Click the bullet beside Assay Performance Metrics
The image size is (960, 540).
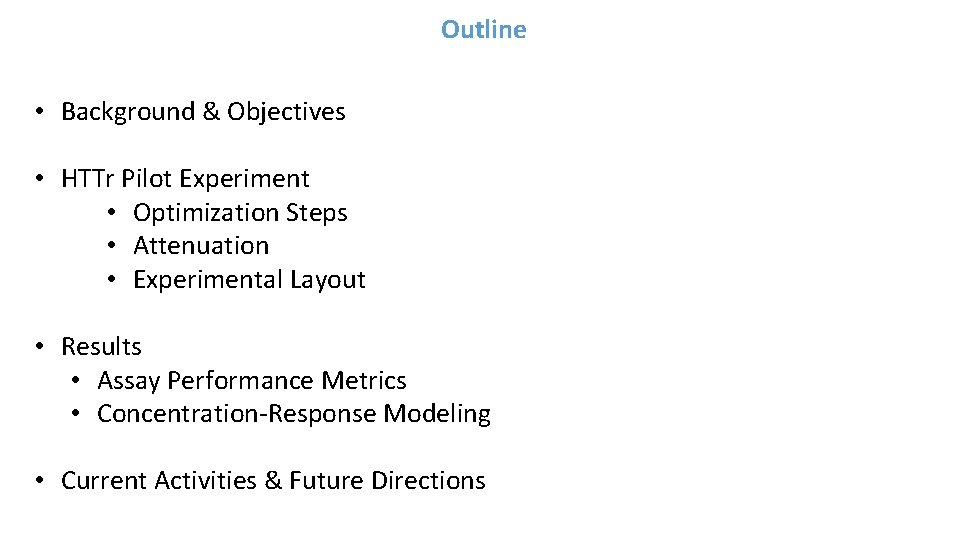tap(75, 380)
